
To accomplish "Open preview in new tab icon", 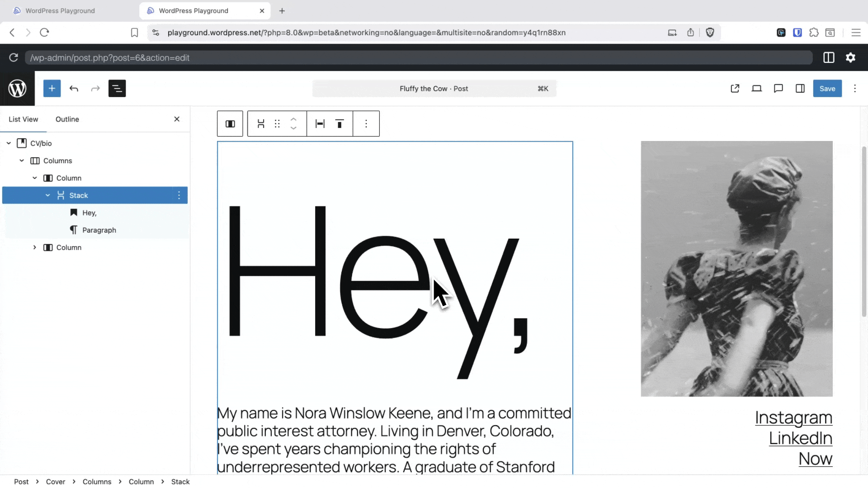I will click(735, 88).
